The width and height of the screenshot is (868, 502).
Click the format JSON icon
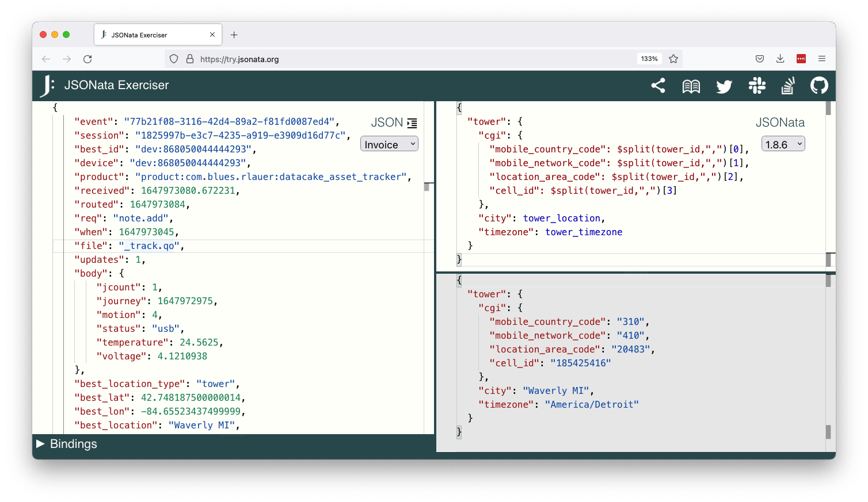(412, 123)
